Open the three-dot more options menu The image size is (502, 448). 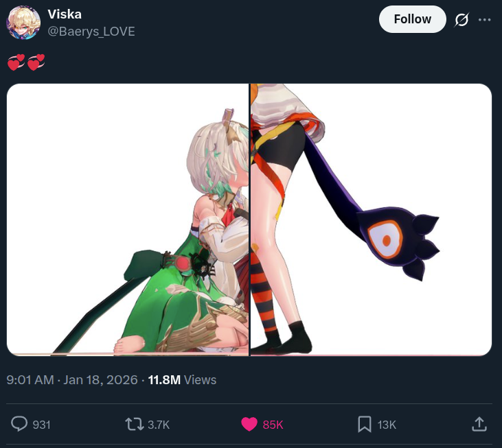pyautogui.click(x=484, y=20)
